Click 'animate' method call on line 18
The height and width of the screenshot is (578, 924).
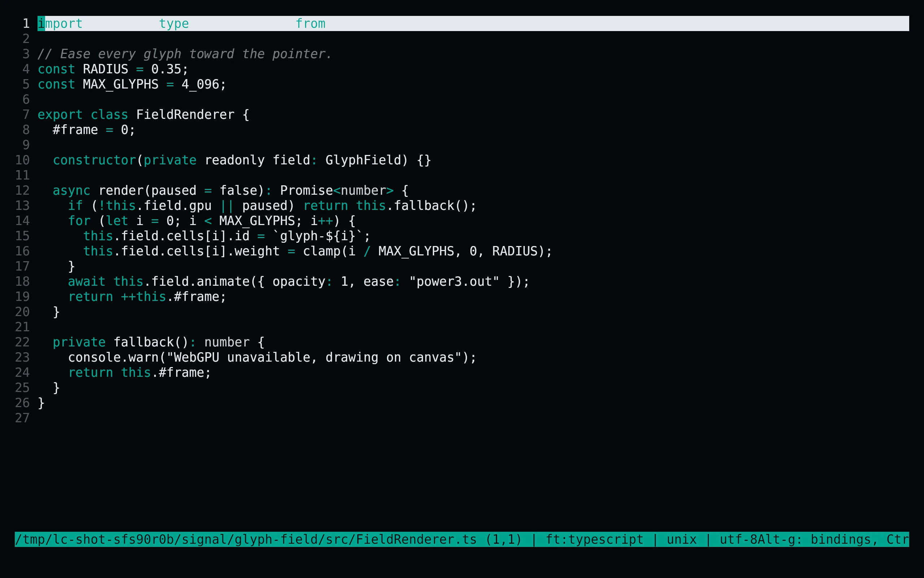tap(223, 282)
